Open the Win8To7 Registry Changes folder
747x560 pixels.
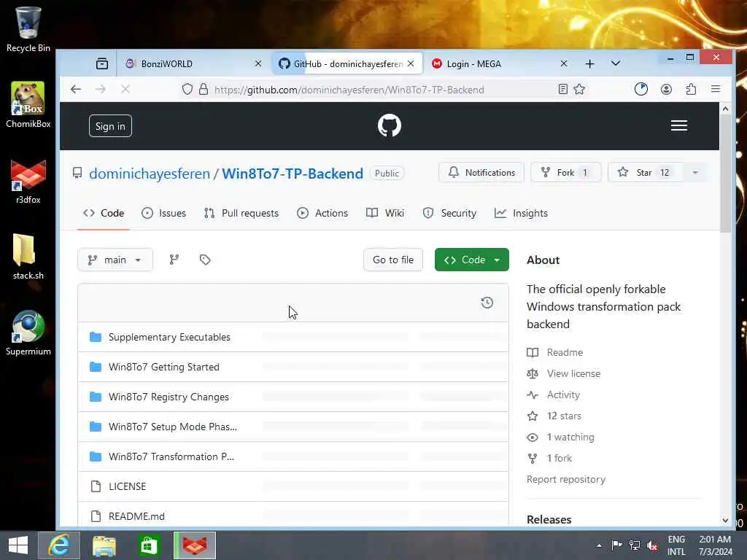click(169, 397)
